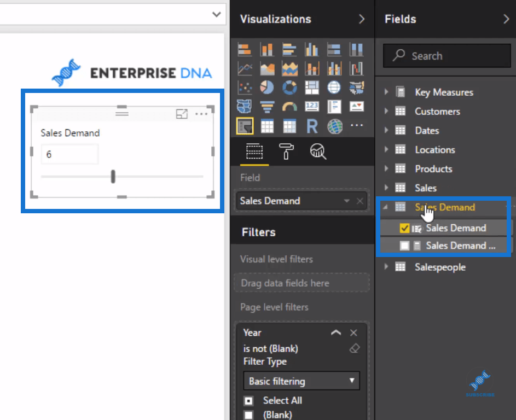This screenshot has height=420, width=516.
Task: Pick the waterfall chart visualization
Action: 356,69
